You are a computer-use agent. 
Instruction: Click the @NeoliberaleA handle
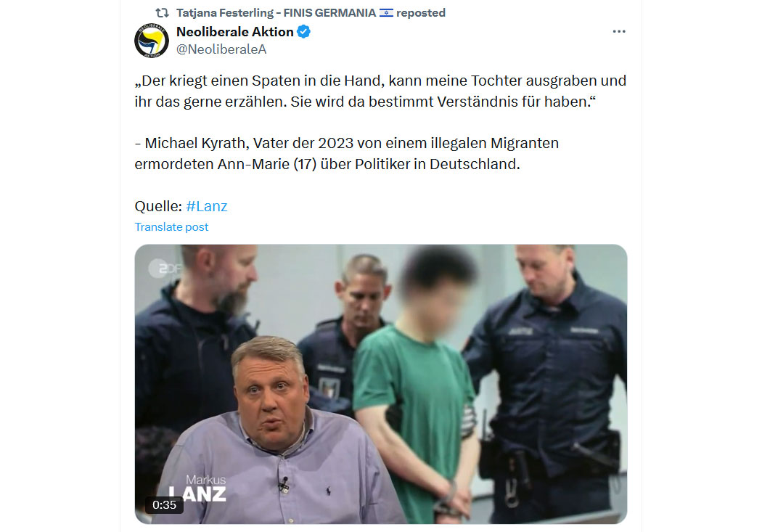pos(221,49)
